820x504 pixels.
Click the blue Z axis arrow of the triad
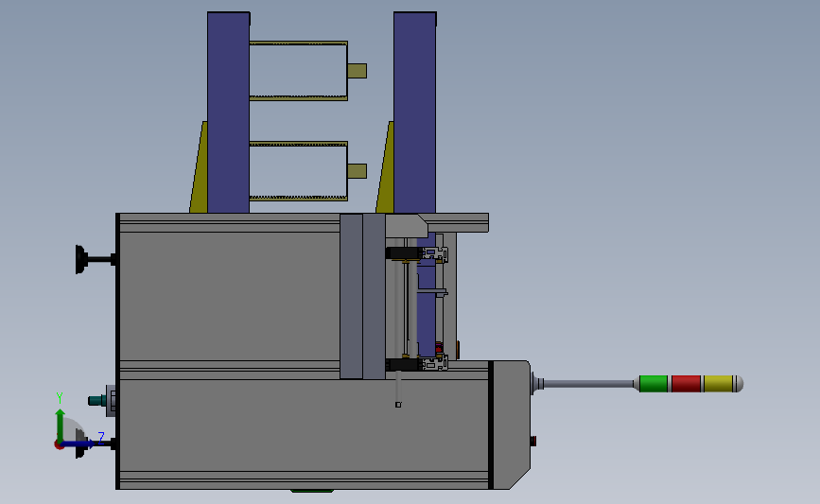tap(79, 444)
